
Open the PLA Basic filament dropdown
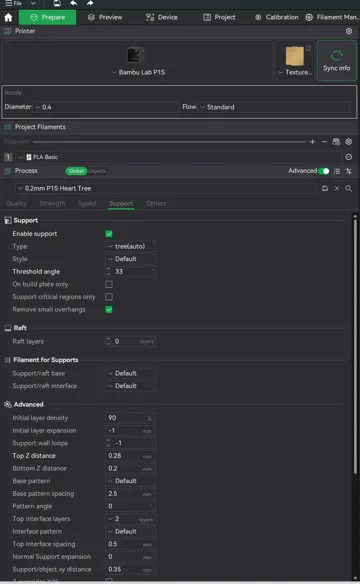(x=179, y=157)
